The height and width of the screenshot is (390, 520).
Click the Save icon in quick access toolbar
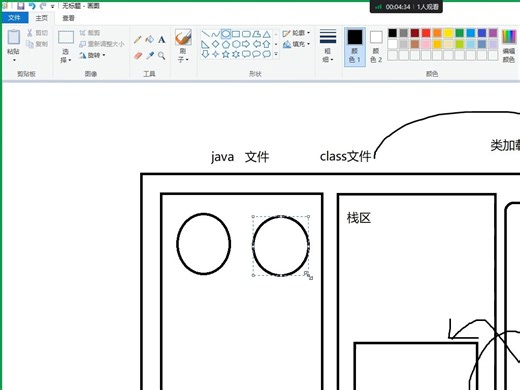pos(21,6)
